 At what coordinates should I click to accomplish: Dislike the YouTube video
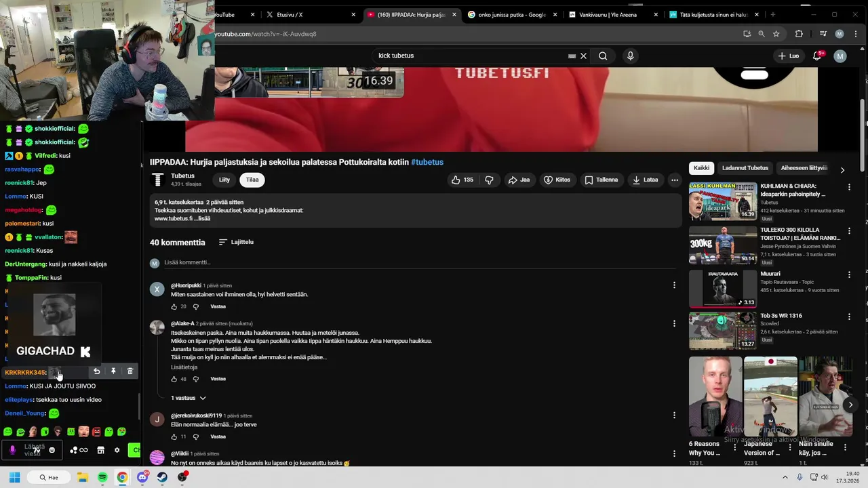click(489, 180)
